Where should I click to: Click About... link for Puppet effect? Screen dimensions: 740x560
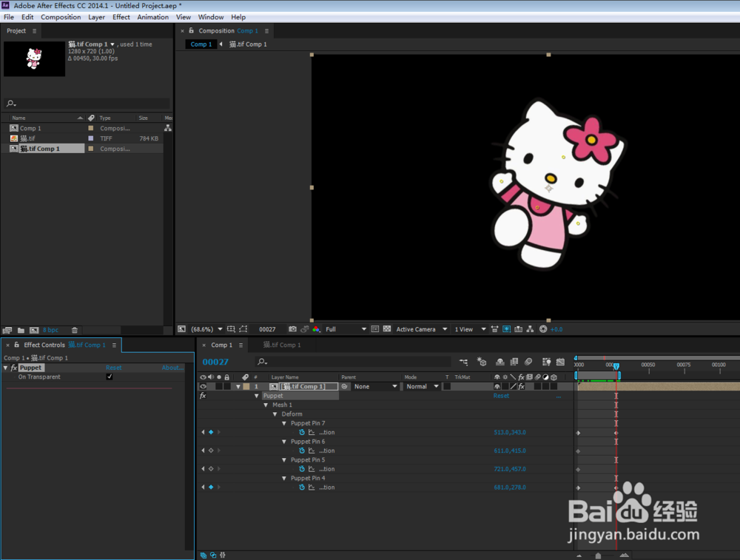(x=172, y=368)
